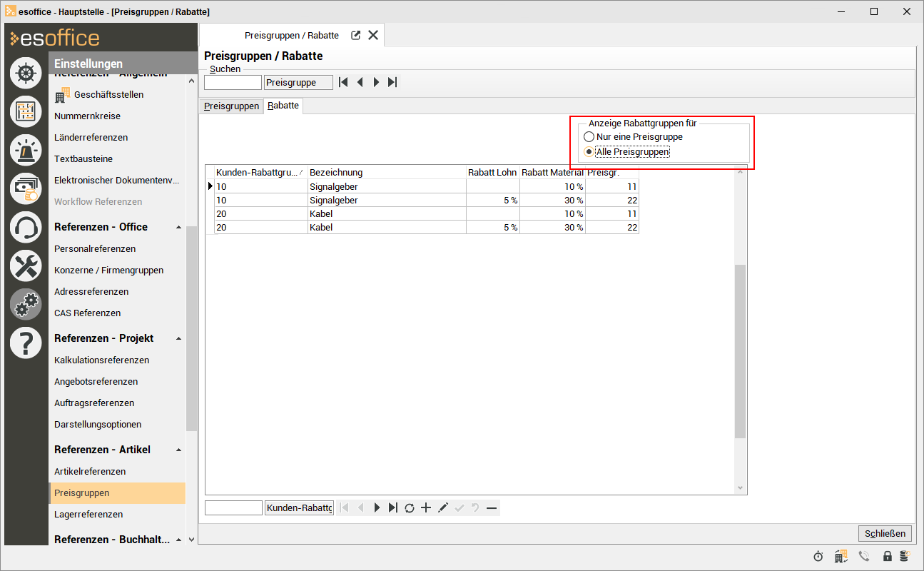
Task: Open the calculator grid module in sidebar
Action: pyautogui.click(x=26, y=111)
